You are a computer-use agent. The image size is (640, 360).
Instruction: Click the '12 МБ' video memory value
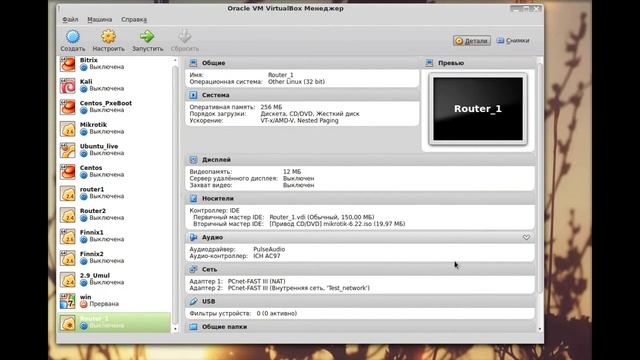coord(292,172)
